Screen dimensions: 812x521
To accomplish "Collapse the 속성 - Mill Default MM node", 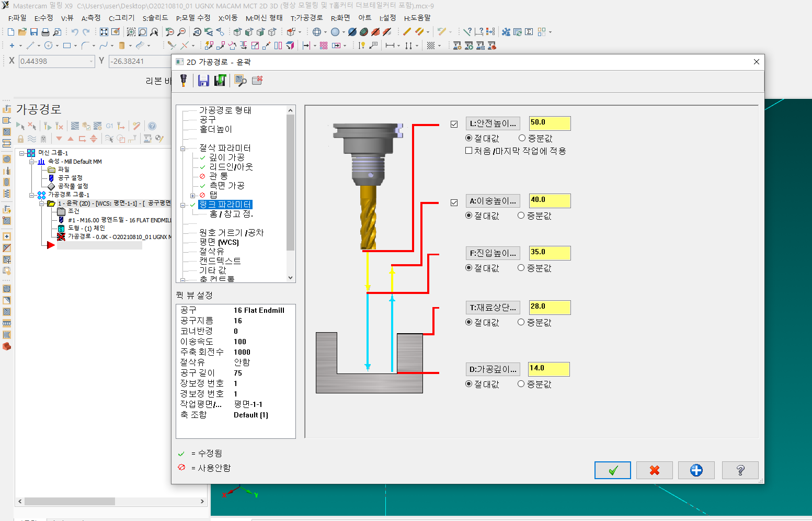I will pos(31,162).
